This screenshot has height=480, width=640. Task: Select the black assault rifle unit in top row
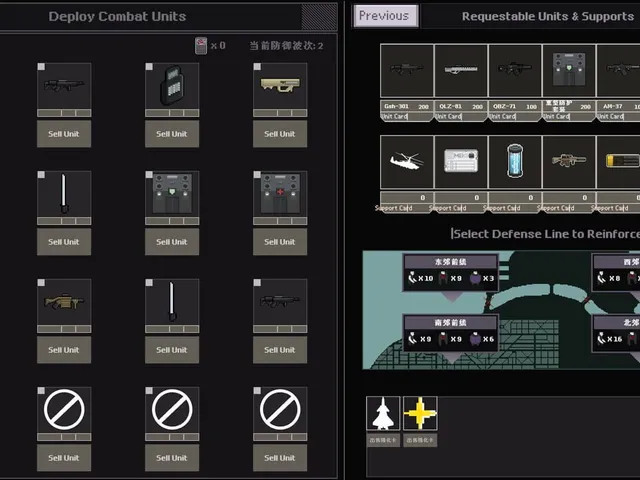64,86
